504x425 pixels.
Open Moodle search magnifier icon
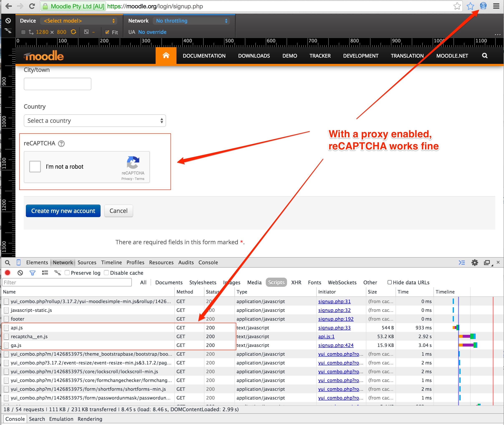(x=485, y=56)
